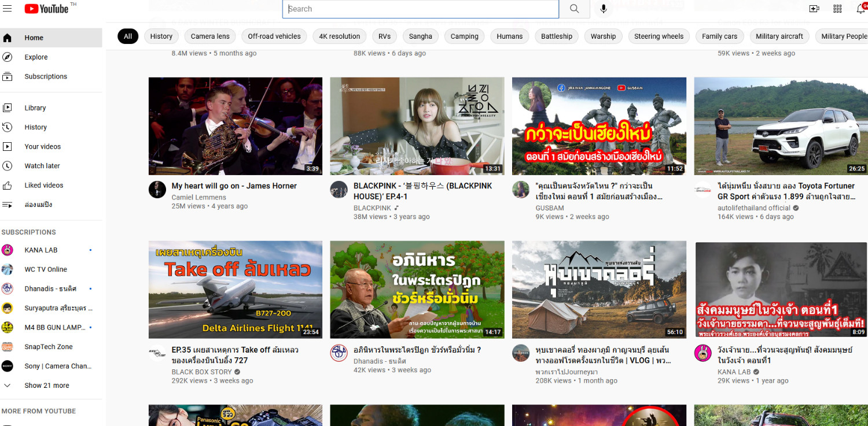Click inside the Search input field

(x=421, y=9)
